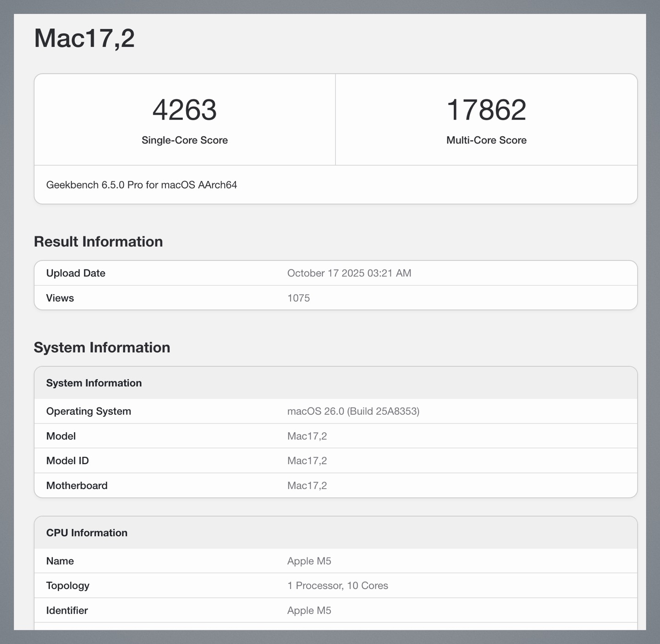Select the Motherboard row's Mac17,2 value
This screenshot has height=644, width=660.
(307, 485)
